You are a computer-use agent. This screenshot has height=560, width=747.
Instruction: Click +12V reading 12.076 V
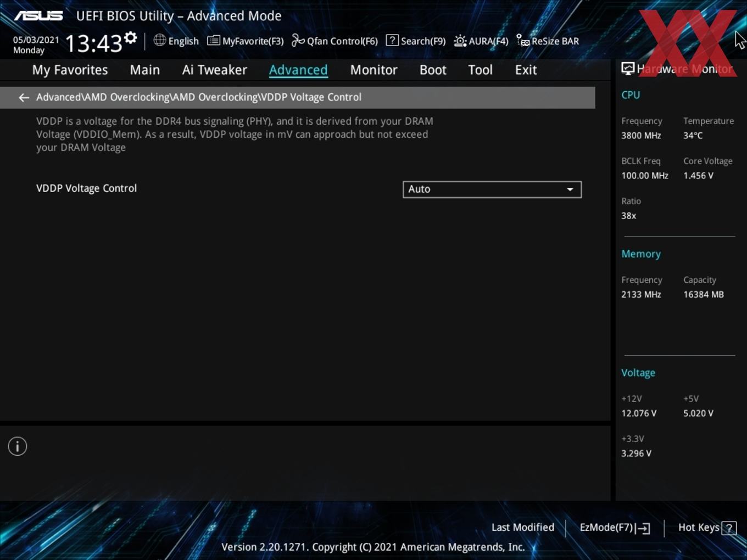(639, 413)
